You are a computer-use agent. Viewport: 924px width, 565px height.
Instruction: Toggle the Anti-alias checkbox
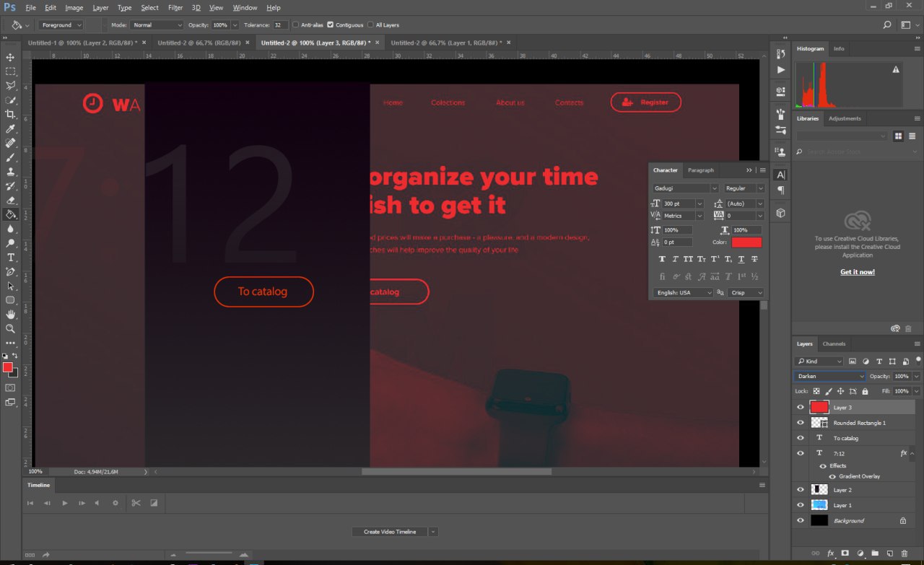click(x=296, y=25)
